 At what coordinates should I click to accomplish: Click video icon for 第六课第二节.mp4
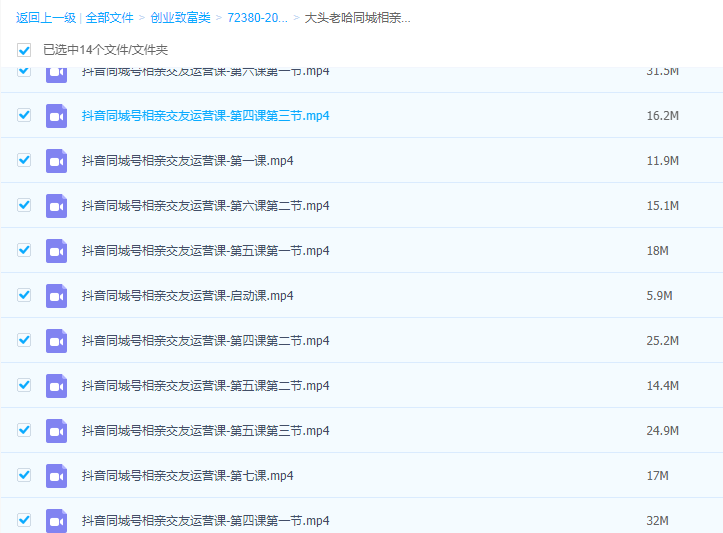tap(56, 206)
